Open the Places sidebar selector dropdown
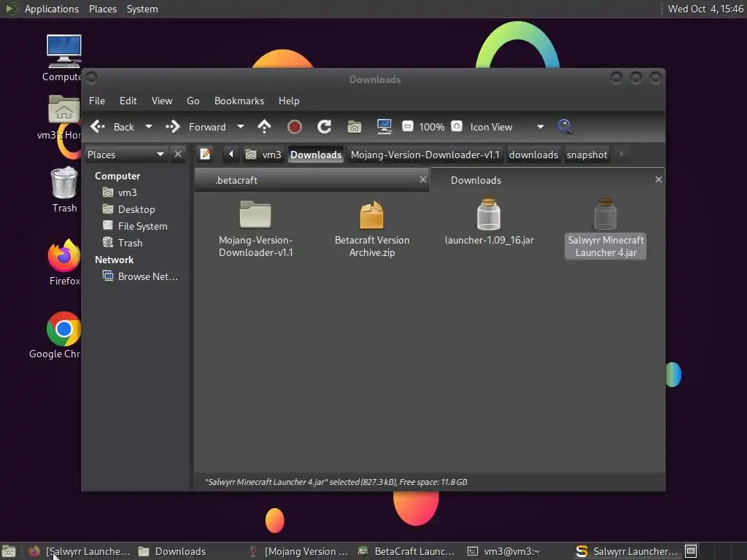747x560 pixels. 125,155
